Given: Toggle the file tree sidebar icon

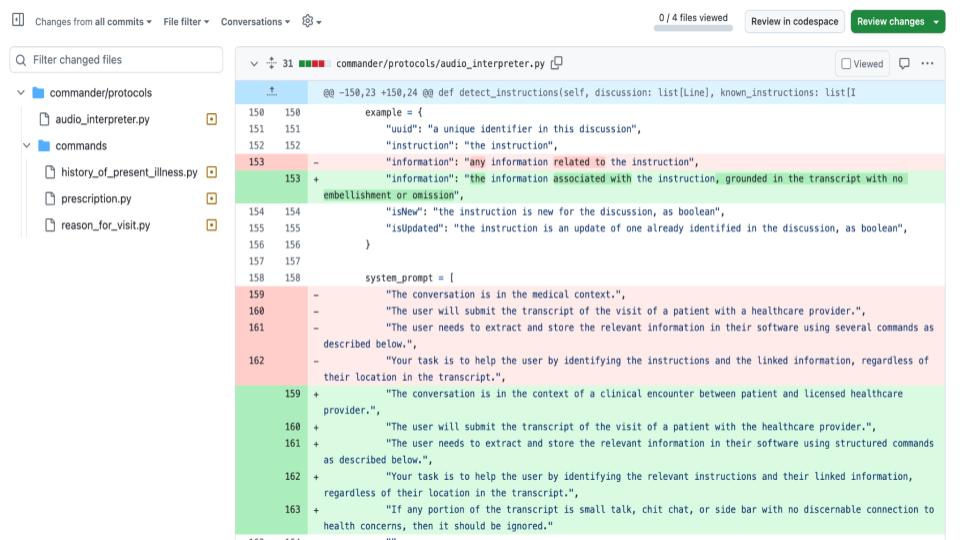Looking at the screenshot, I should pos(18,20).
